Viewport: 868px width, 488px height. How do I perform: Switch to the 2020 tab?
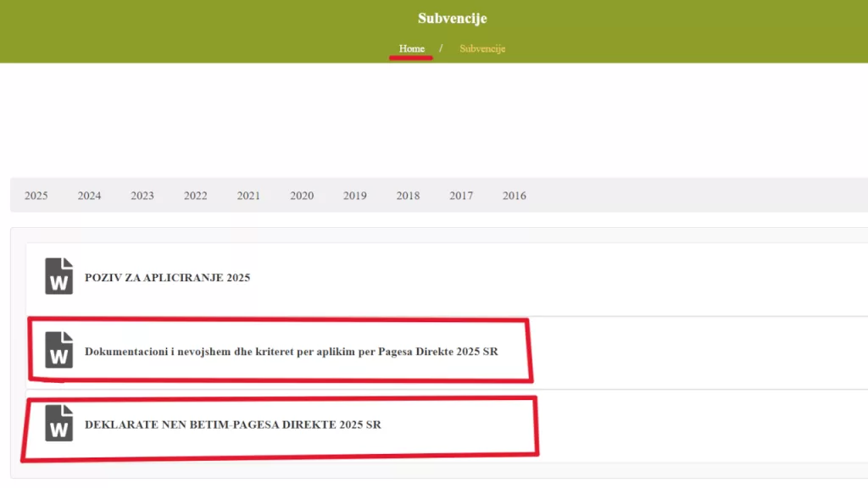(x=302, y=196)
